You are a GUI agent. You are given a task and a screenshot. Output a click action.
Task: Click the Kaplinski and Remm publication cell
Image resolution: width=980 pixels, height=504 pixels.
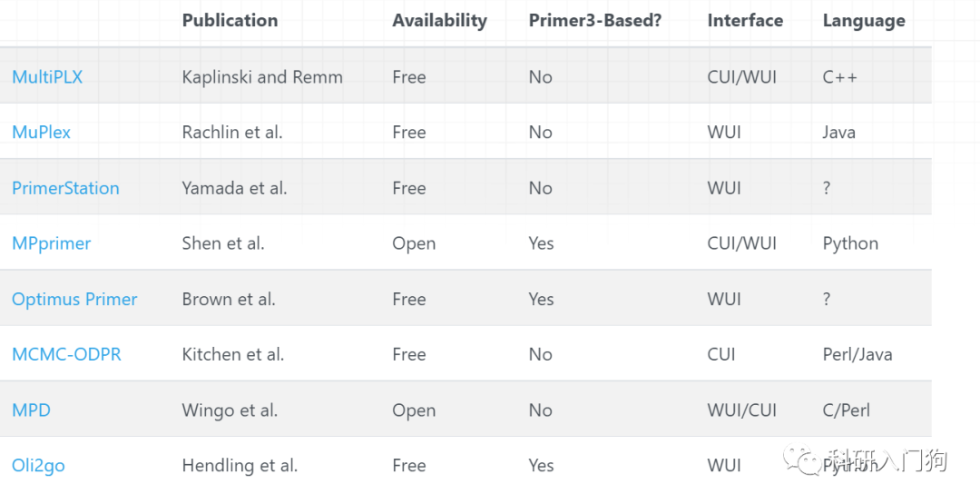(262, 77)
